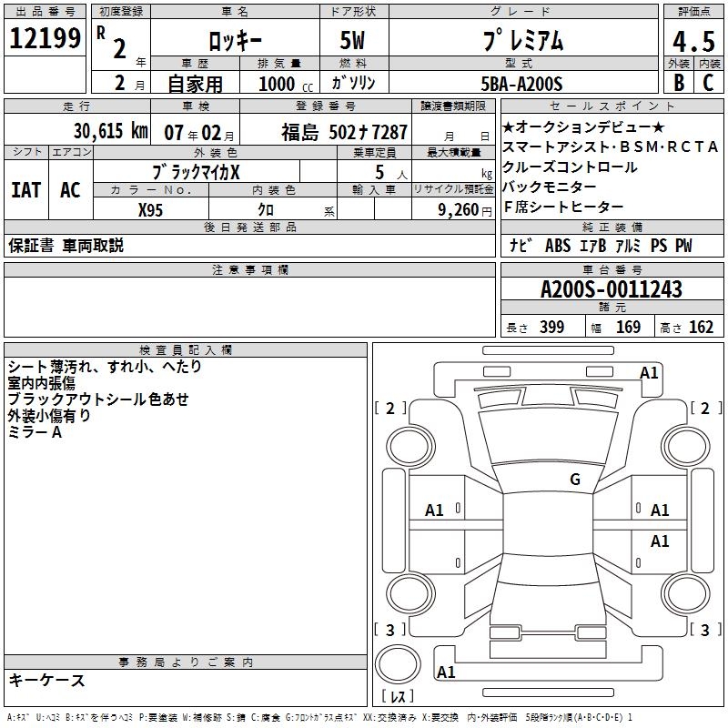Click the A1 mark on left side door
Image resolution: width=728 pixels, height=728 pixels.
(435, 511)
